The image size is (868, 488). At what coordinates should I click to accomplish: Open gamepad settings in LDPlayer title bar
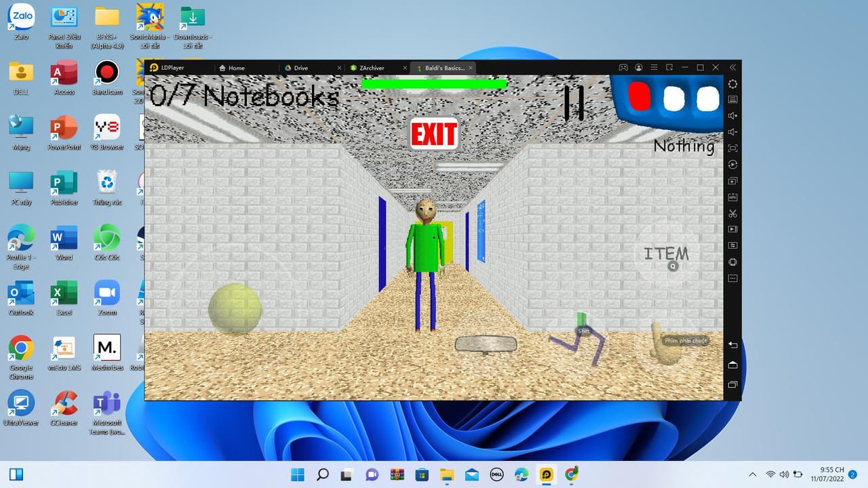pyautogui.click(x=623, y=68)
